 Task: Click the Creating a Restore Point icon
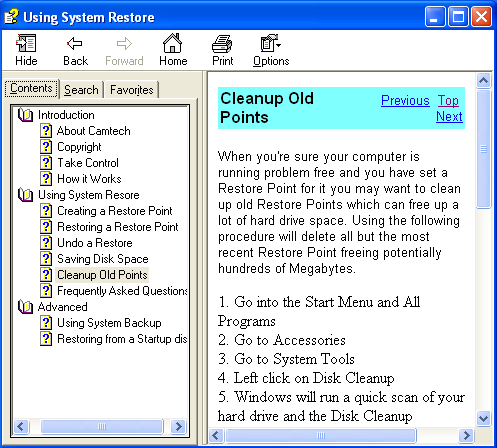coord(46,211)
